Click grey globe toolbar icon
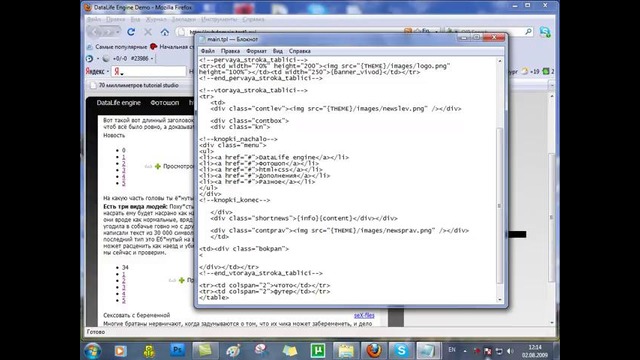 point(106,59)
